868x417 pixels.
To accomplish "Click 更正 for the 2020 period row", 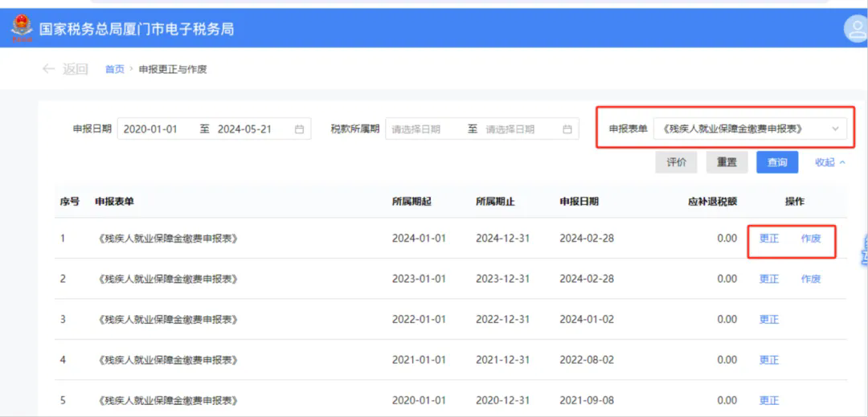I will 769,400.
